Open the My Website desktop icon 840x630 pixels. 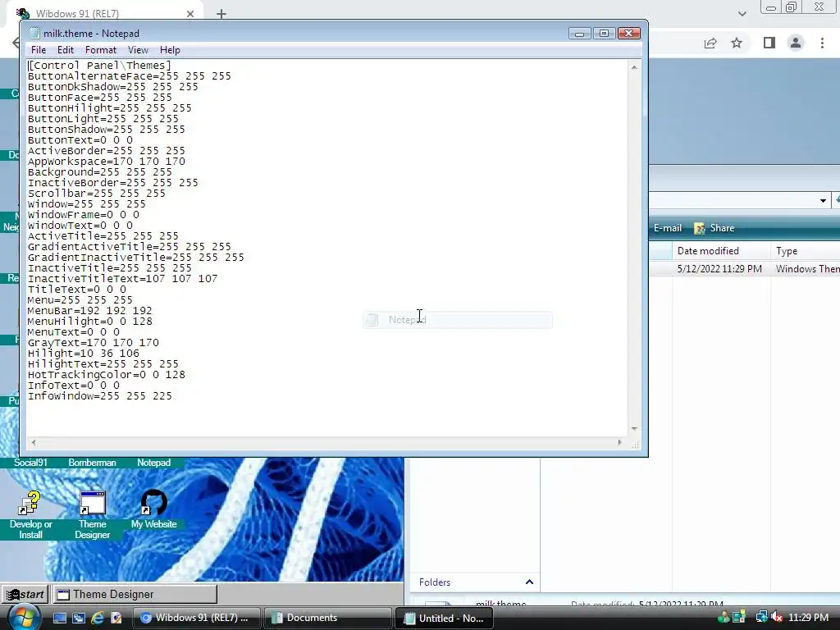click(153, 503)
